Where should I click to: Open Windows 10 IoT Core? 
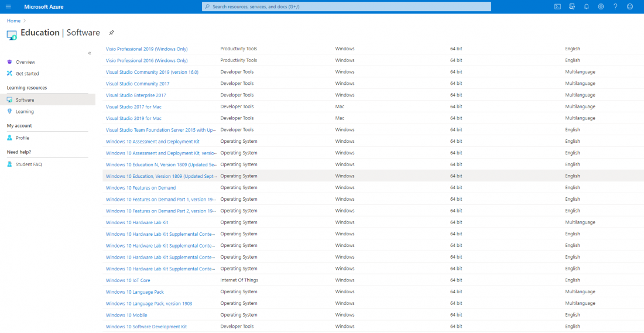[128, 280]
